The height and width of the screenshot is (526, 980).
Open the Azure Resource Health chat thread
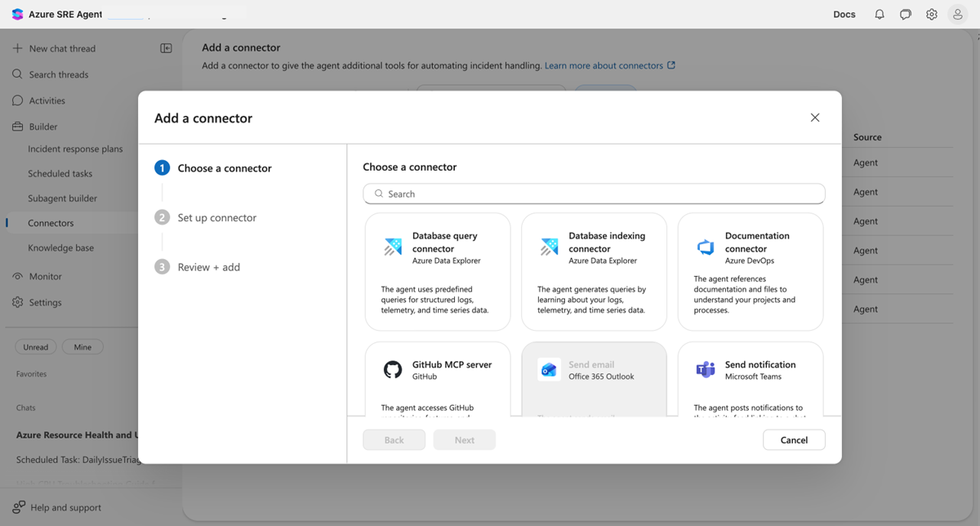click(78, 435)
